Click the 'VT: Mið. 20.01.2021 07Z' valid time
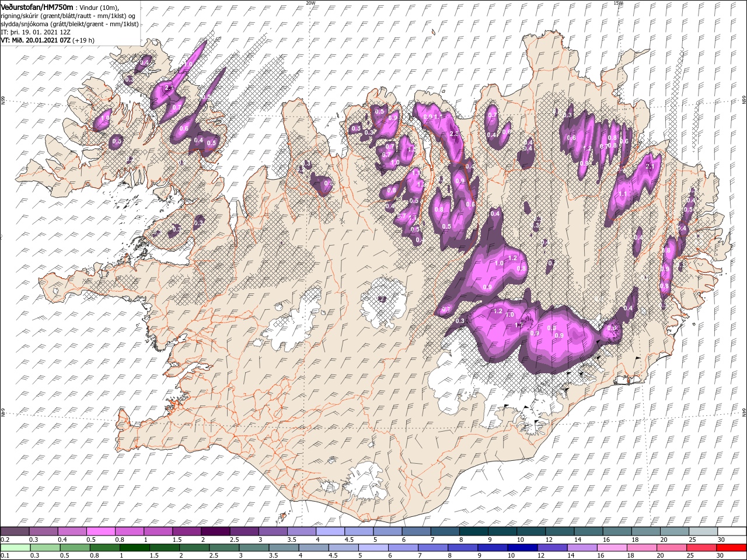The width and height of the screenshot is (747, 560). [36, 40]
